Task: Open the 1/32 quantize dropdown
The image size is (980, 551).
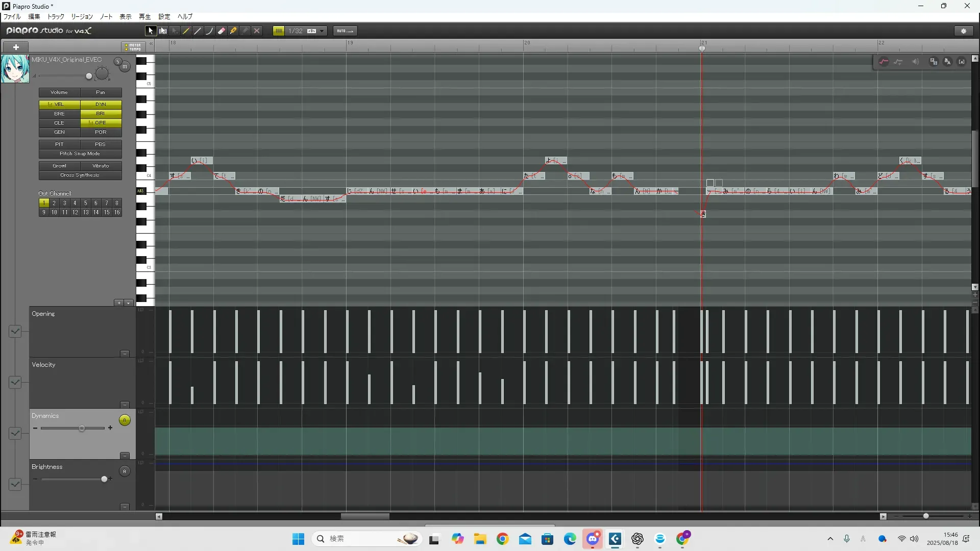Action: [x=322, y=31]
